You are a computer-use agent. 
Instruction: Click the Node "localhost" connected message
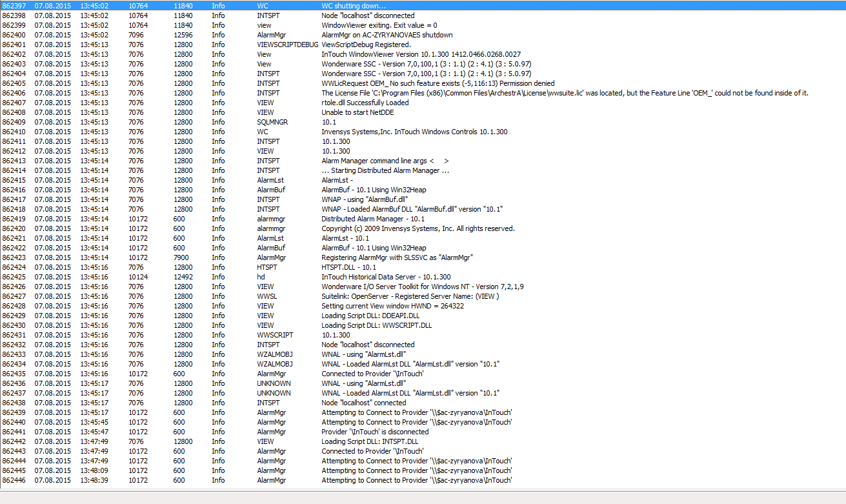(x=363, y=403)
